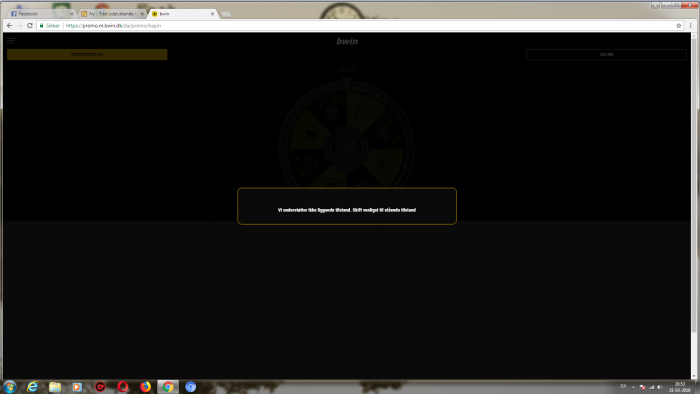Click the taskbar clock
700x394 pixels.
(680, 387)
